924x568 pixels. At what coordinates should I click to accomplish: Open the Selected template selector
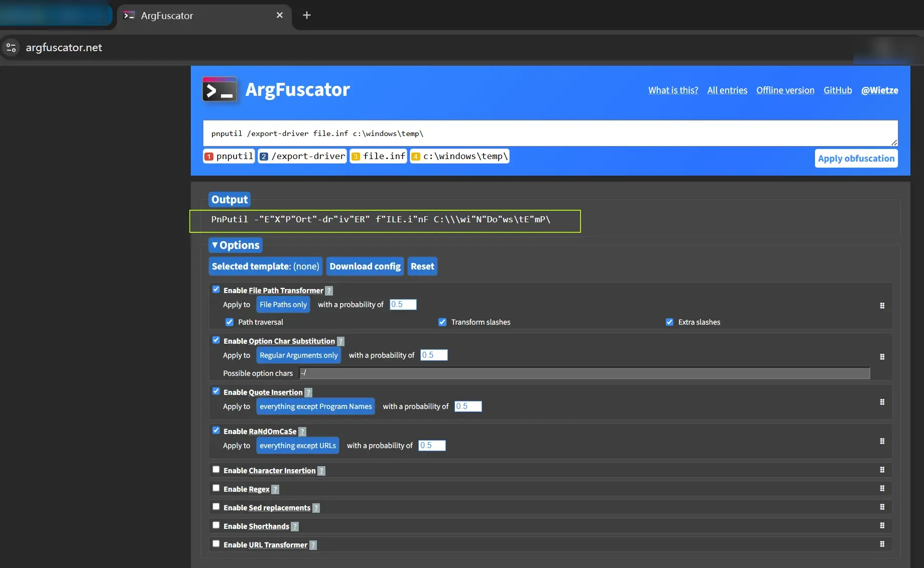point(266,266)
